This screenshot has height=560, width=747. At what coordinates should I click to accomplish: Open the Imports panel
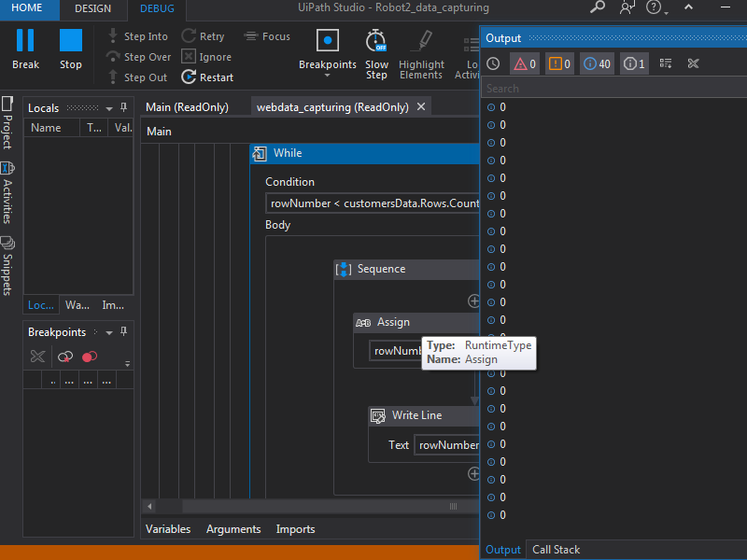[x=295, y=529]
